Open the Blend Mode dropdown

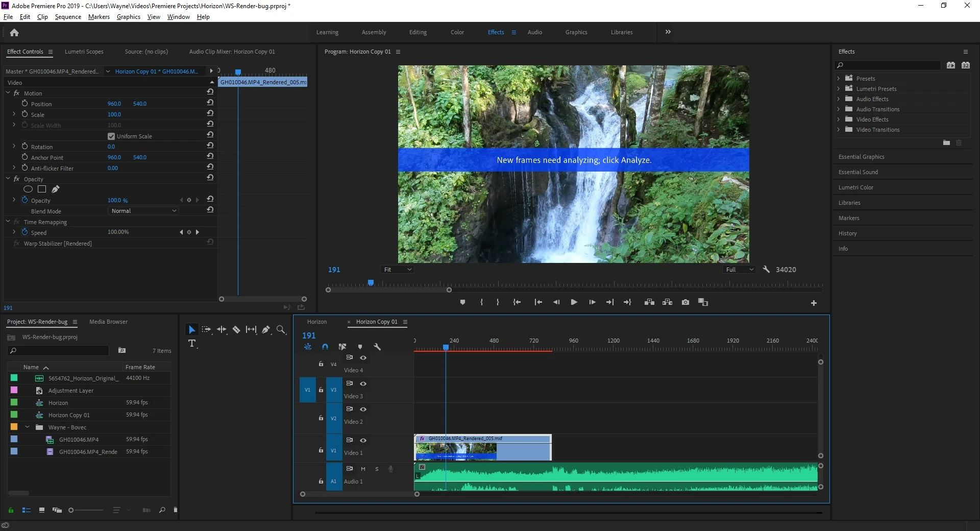143,211
